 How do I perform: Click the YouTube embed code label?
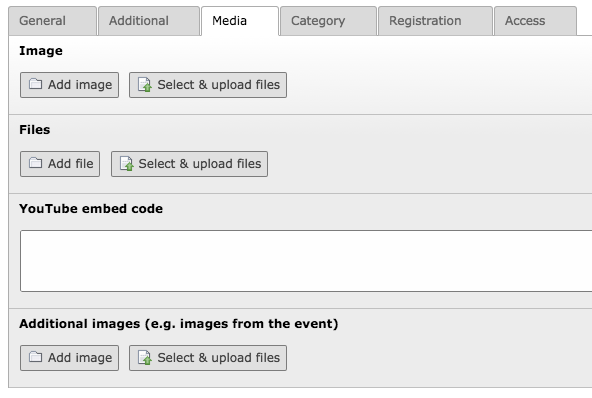coord(91,208)
